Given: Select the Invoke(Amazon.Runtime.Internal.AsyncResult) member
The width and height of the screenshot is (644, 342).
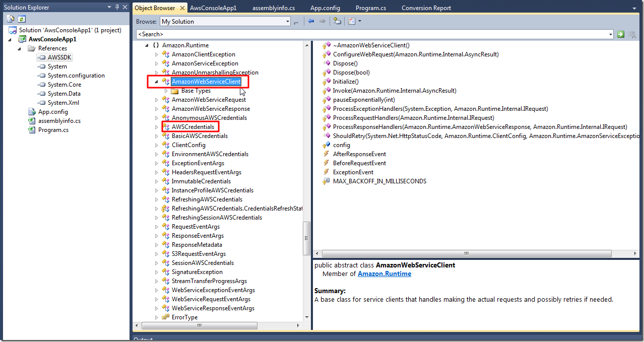Looking at the screenshot, I should (395, 91).
